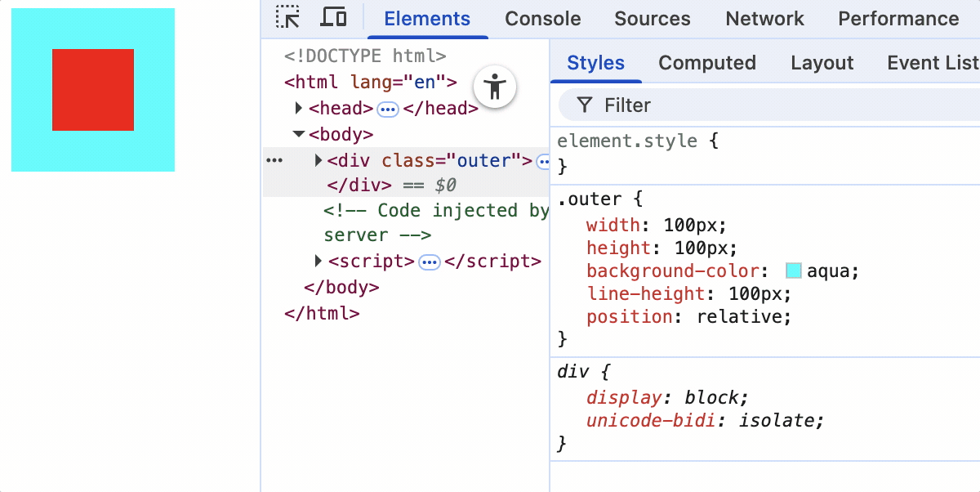The image size is (980, 492).
Task: Open the Performance tab
Action: 898,19
